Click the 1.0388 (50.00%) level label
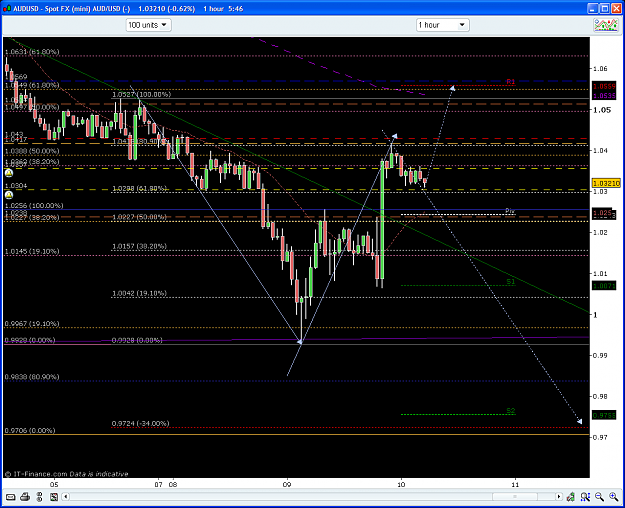Image resolution: width=625 pixels, height=508 pixels. coord(32,151)
